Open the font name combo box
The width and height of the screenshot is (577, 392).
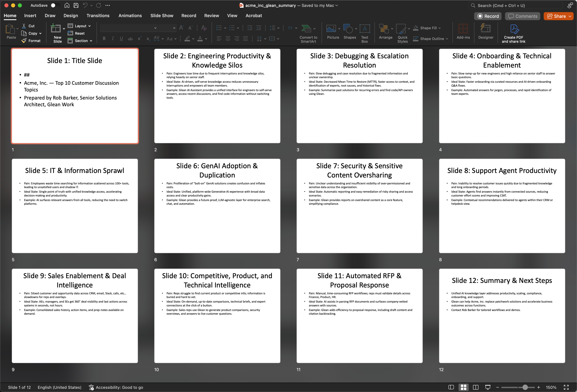point(129,28)
